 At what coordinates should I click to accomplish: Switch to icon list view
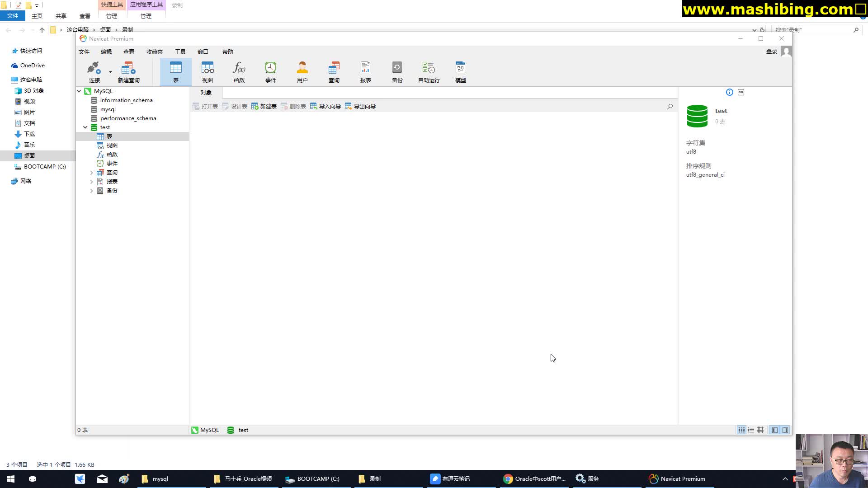click(x=741, y=430)
